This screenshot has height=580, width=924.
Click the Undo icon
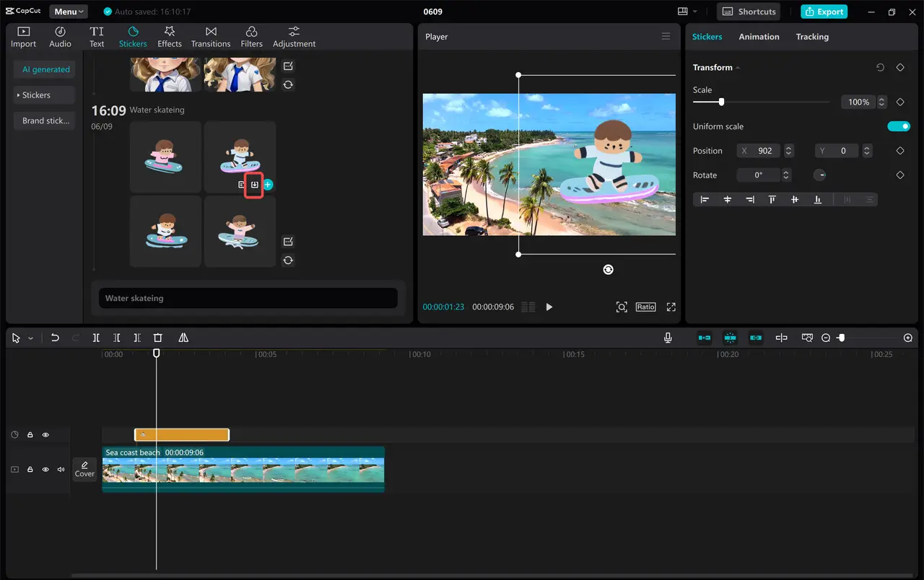click(55, 338)
